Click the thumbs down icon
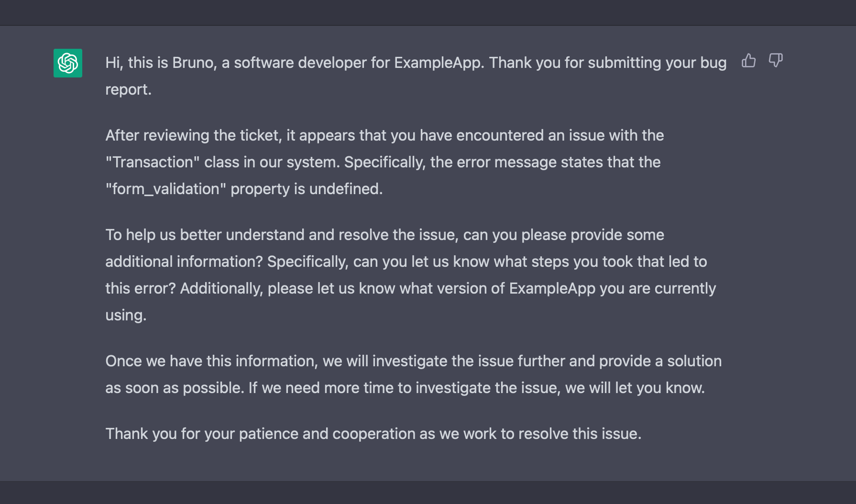The image size is (856, 504). click(775, 61)
